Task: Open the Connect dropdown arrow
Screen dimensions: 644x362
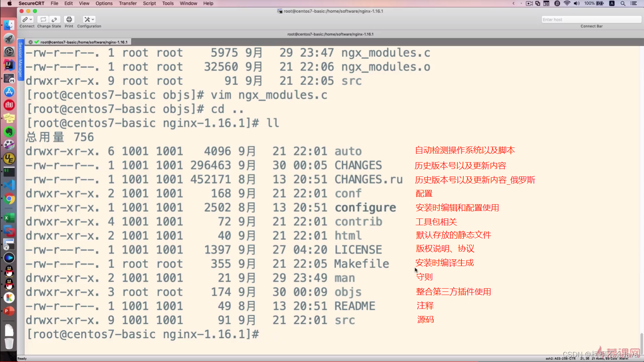Action: 31,19
